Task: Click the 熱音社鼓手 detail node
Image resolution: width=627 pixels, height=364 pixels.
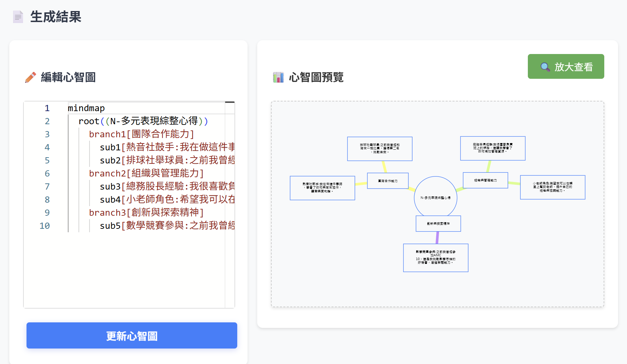Action: [323, 188]
